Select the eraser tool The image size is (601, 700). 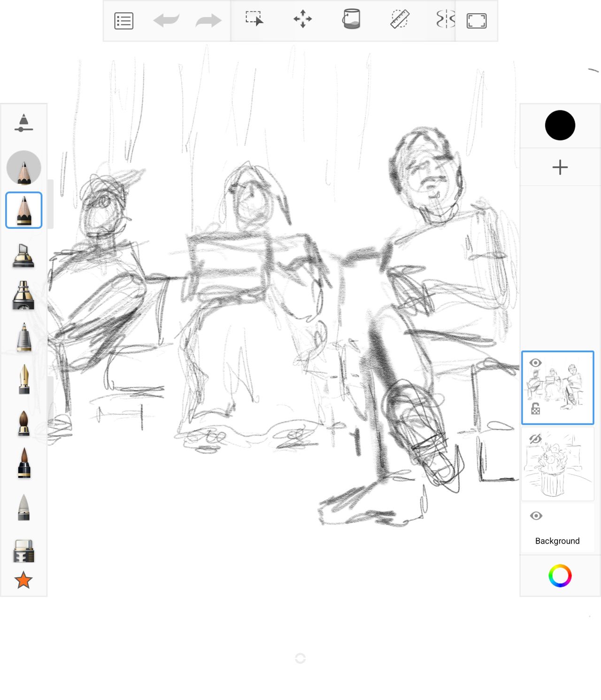(23, 551)
